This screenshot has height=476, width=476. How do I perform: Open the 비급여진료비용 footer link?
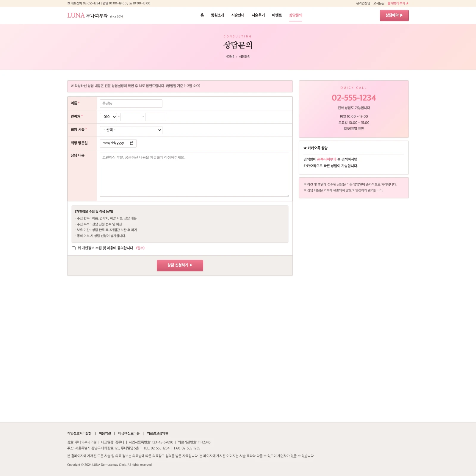click(129, 433)
